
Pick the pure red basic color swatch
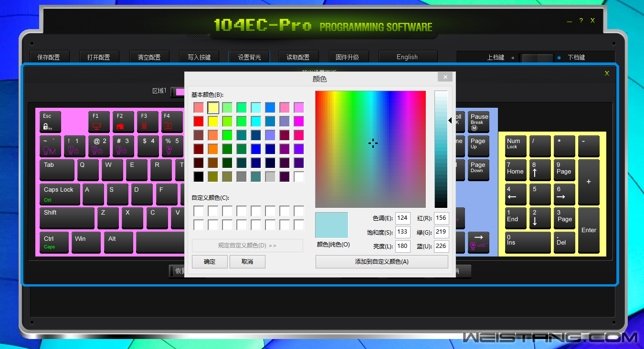pos(199,122)
